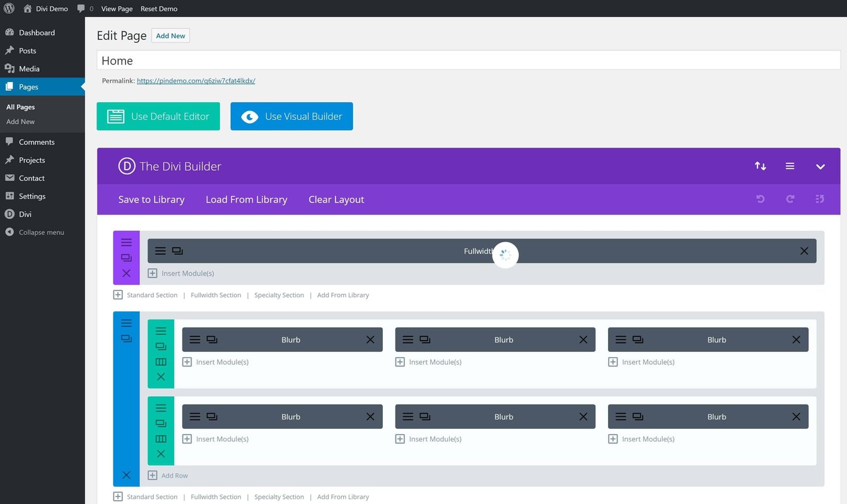
Task: Clone the first green row
Action: point(161,346)
